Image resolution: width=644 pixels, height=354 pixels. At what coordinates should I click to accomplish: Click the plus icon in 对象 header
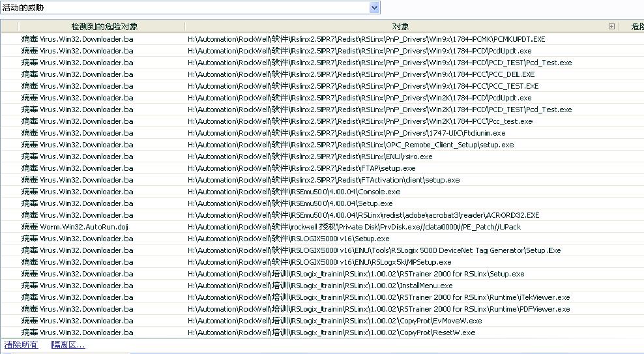[x=611, y=27]
